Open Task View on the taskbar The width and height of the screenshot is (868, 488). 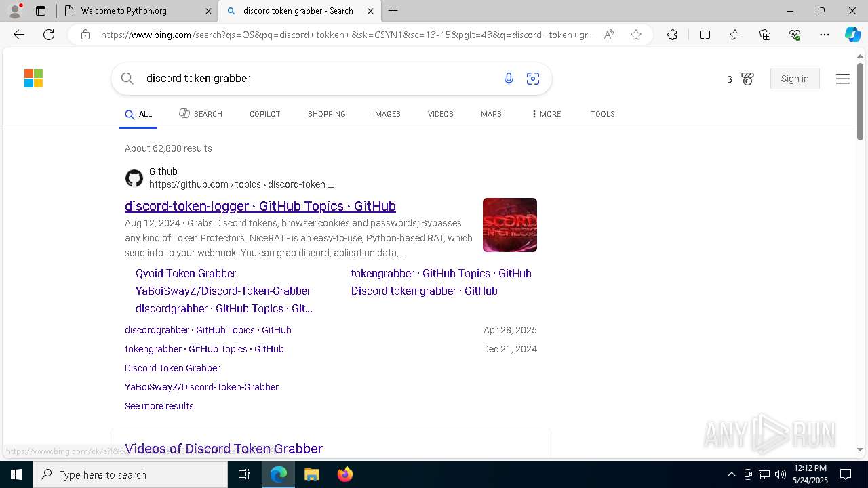[x=244, y=474]
